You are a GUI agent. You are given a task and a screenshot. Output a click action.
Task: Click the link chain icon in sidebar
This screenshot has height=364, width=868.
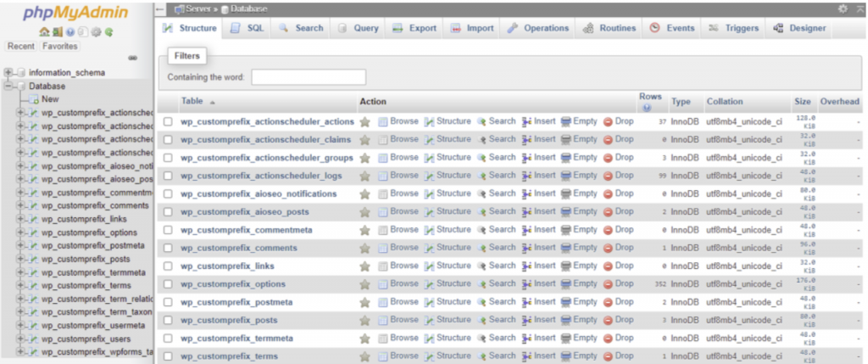[132, 59]
